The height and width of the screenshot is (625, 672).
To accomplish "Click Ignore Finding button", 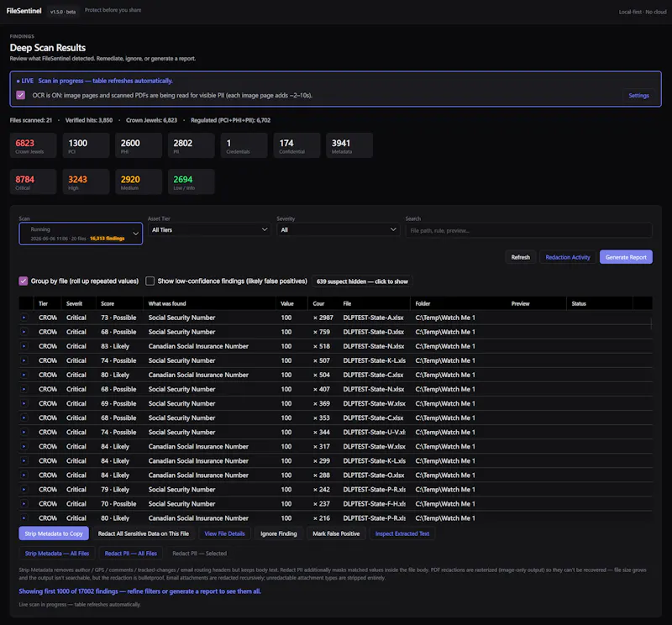I will tap(279, 533).
